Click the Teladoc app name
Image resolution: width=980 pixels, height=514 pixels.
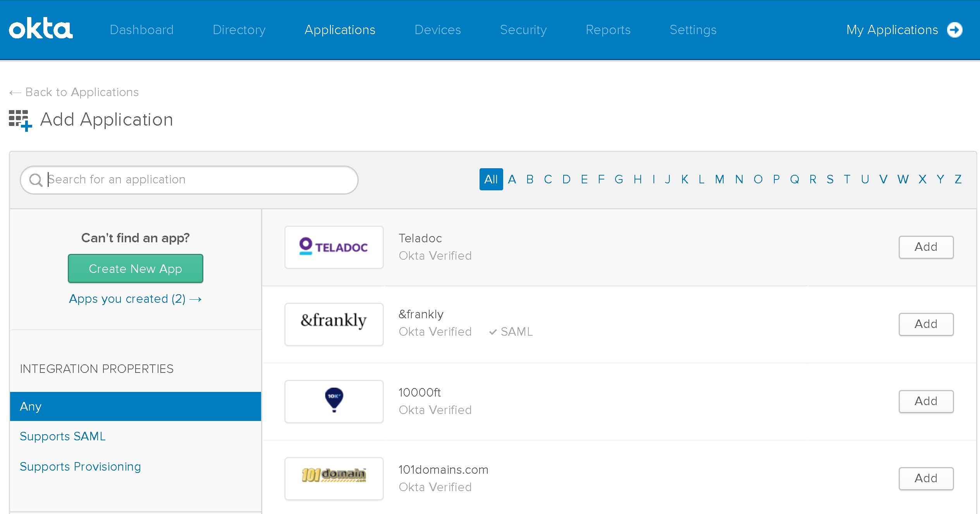[x=420, y=238]
